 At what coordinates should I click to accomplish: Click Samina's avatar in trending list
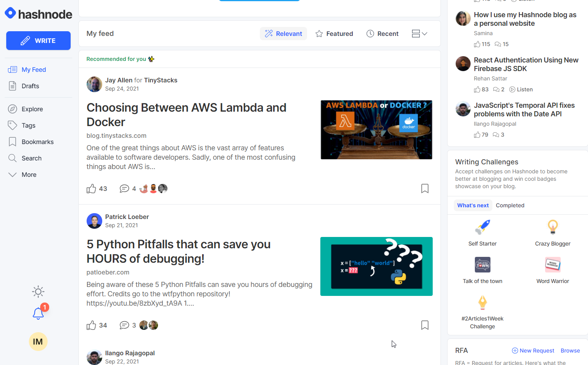(463, 18)
